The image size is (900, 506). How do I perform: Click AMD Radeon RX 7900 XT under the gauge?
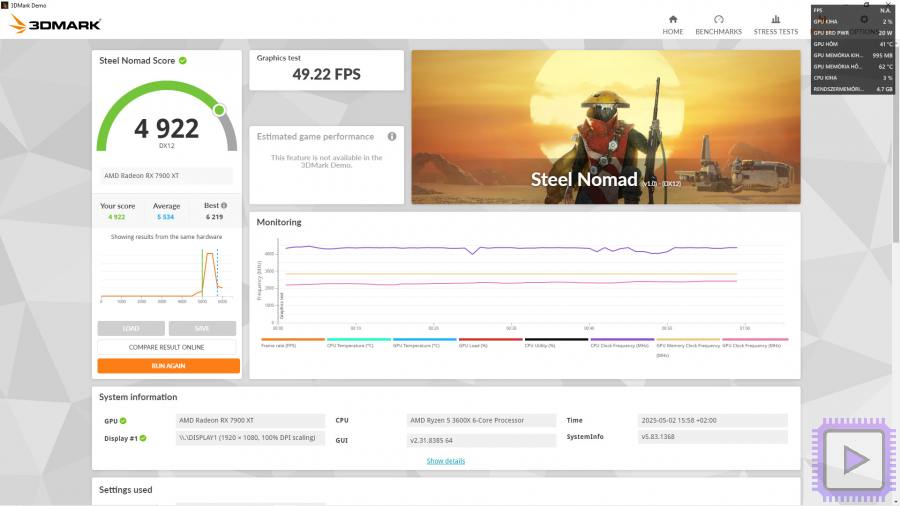coord(165,176)
